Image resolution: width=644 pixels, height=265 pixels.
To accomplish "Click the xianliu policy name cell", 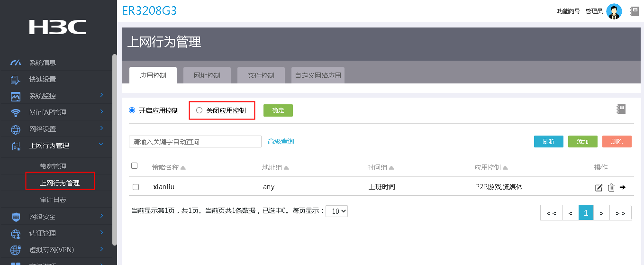I will click(x=163, y=187).
